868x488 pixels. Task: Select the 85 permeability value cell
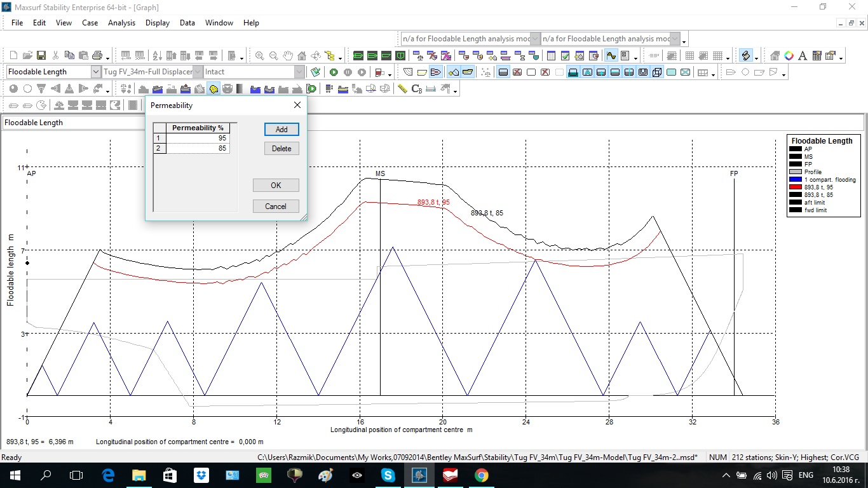point(198,149)
